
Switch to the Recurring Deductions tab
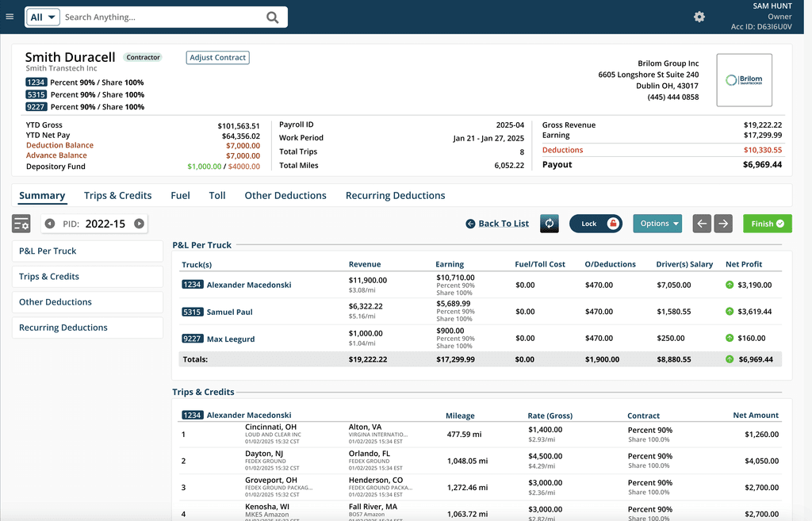click(x=395, y=195)
